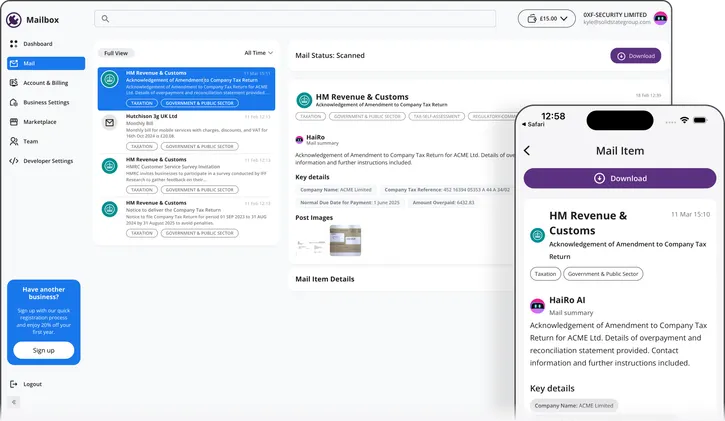The height and width of the screenshot is (421, 725).
Task: Tap the HMRC crest icon on the phone
Action: (x=537, y=236)
